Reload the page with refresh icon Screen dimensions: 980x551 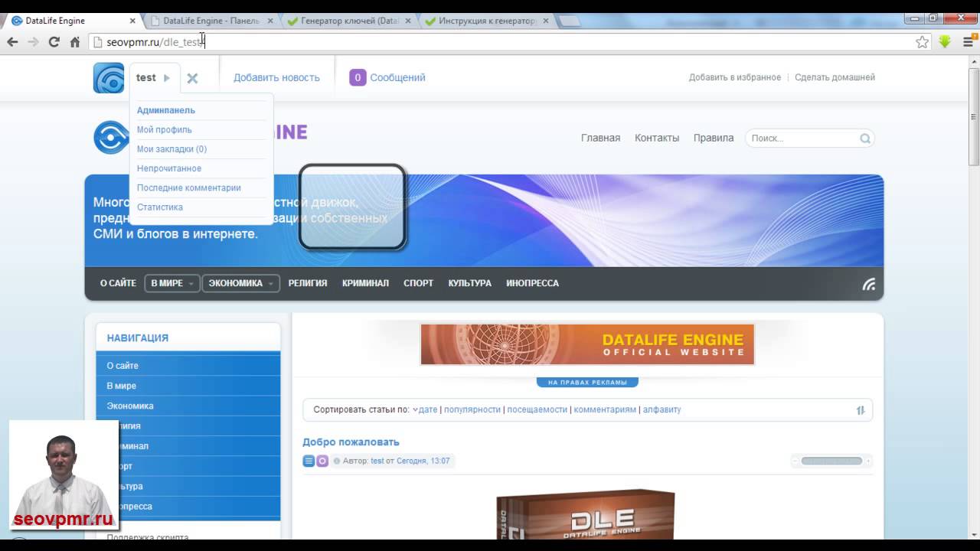(54, 42)
